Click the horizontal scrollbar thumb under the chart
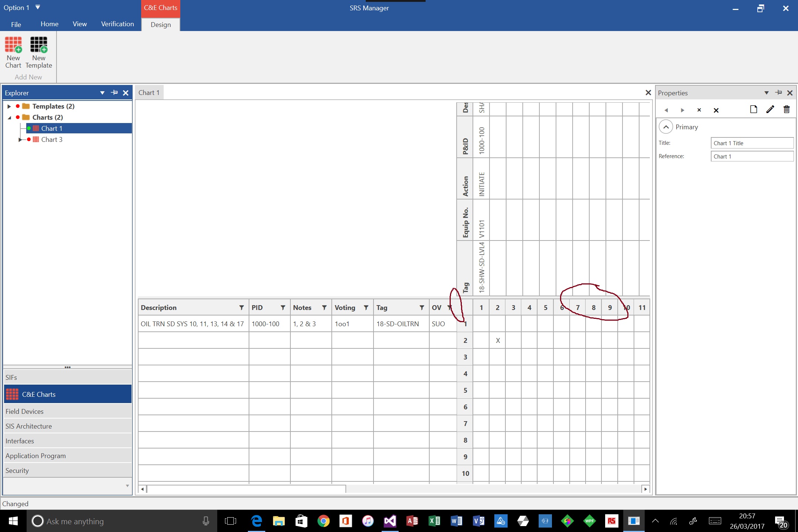798x532 pixels. click(x=246, y=489)
